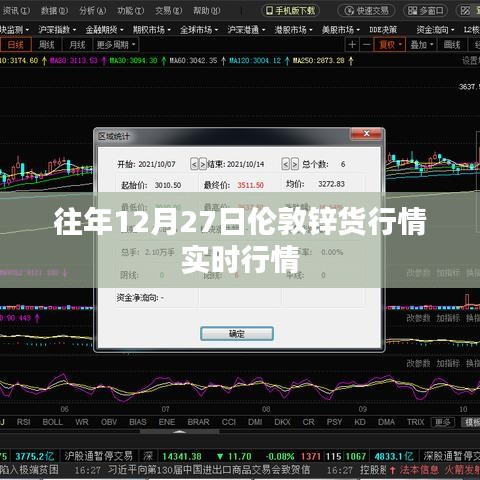Viewport: 480px width, 480px height.
Task: Expand the 资金流向 dropdown
Action: pos(435,30)
